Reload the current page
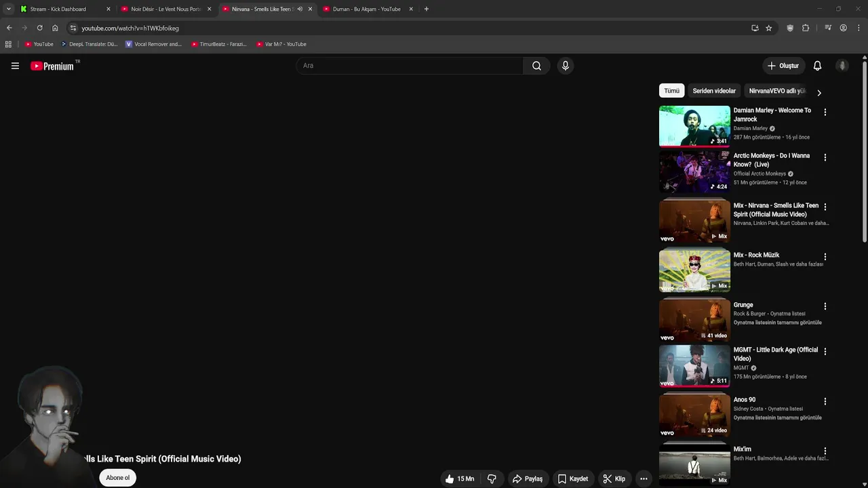Image resolution: width=868 pixels, height=488 pixels. point(39,28)
